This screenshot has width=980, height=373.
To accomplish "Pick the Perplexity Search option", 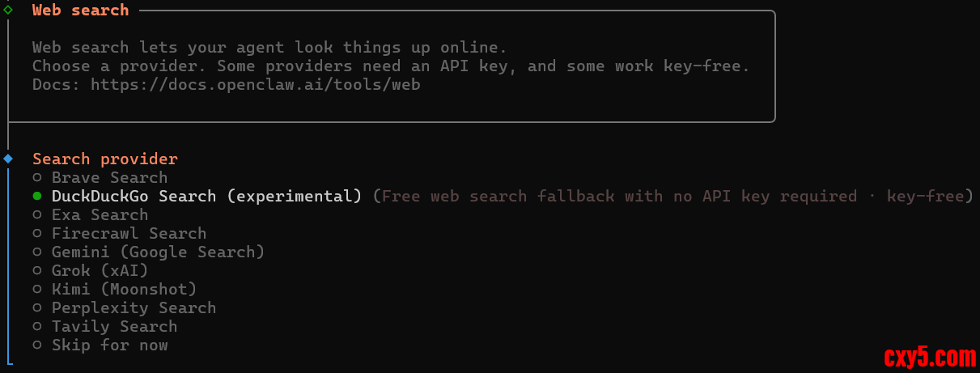I will click(134, 308).
